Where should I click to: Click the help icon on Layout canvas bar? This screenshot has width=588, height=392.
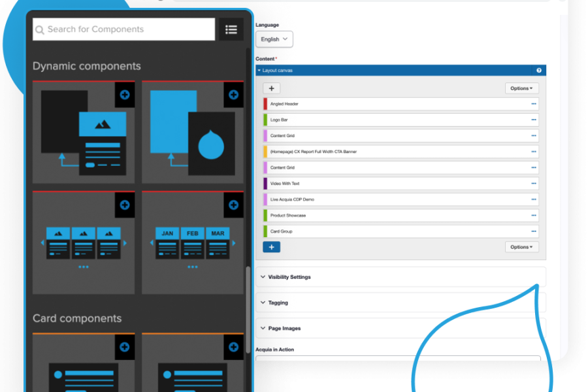pos(539,70)
